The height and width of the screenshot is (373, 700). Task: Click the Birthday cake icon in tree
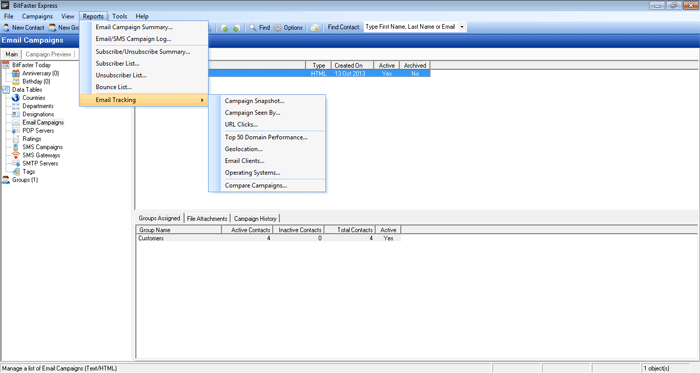pos(16,82)
